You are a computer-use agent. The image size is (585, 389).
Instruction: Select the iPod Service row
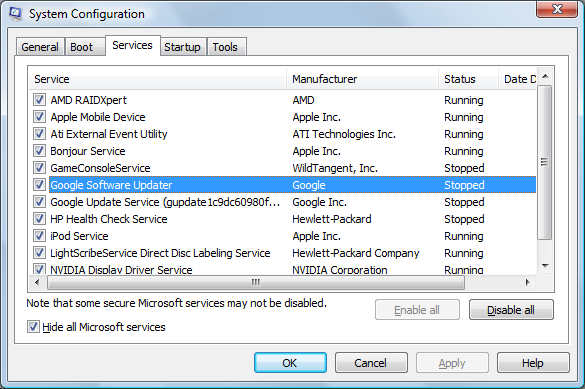point(283,236)
